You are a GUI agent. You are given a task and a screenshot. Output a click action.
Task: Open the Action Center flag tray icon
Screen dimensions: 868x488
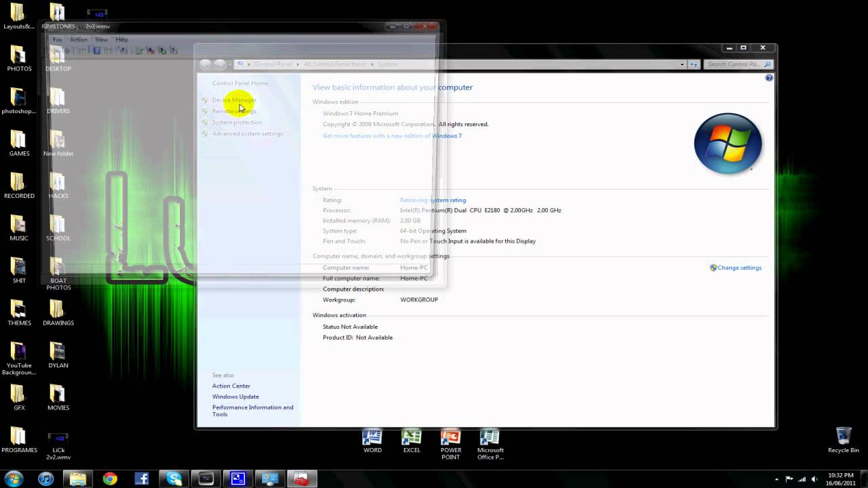(789, 479)
